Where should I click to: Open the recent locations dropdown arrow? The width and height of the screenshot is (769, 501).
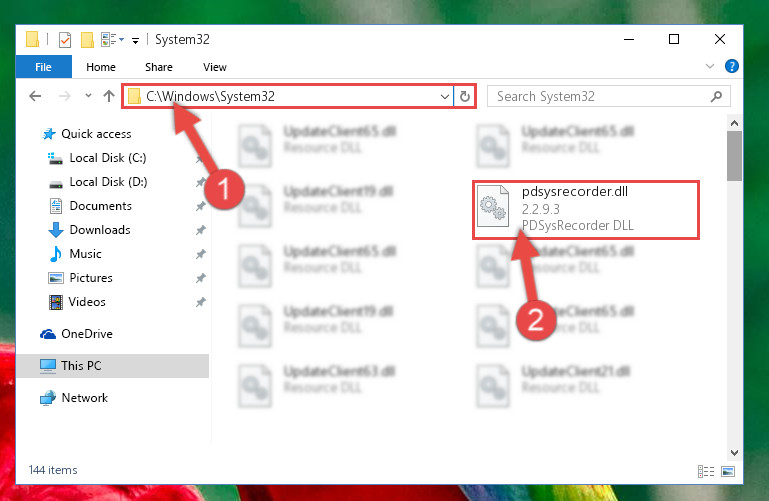tap(88, 96)
